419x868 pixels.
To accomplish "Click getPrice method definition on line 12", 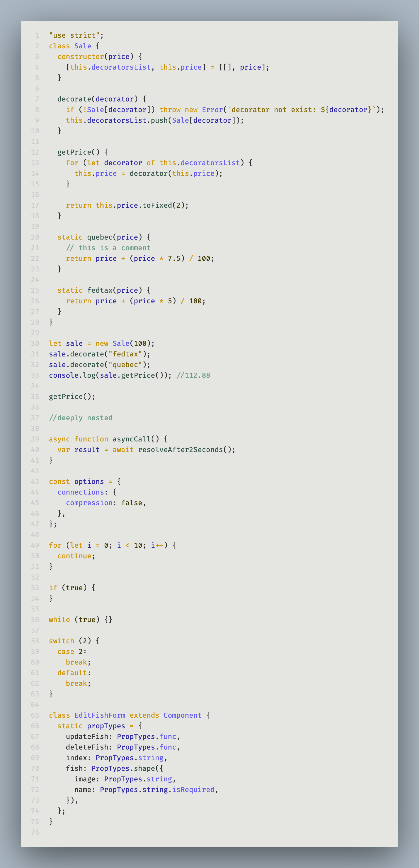I will 74,152.
